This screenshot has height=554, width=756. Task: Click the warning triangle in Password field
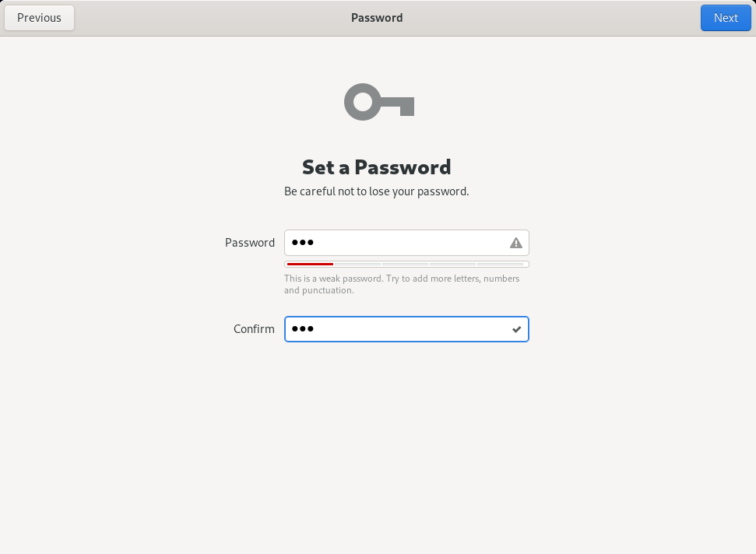point(515,243)
